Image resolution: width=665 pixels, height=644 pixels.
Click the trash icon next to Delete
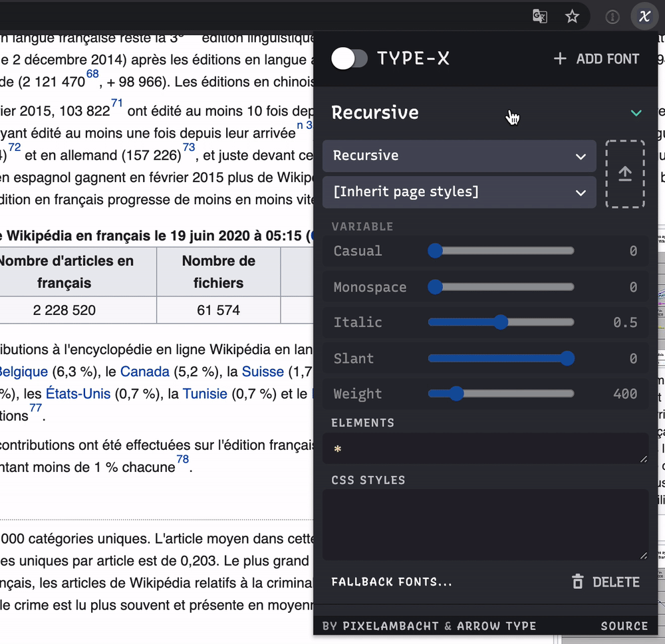coord(578,582)
